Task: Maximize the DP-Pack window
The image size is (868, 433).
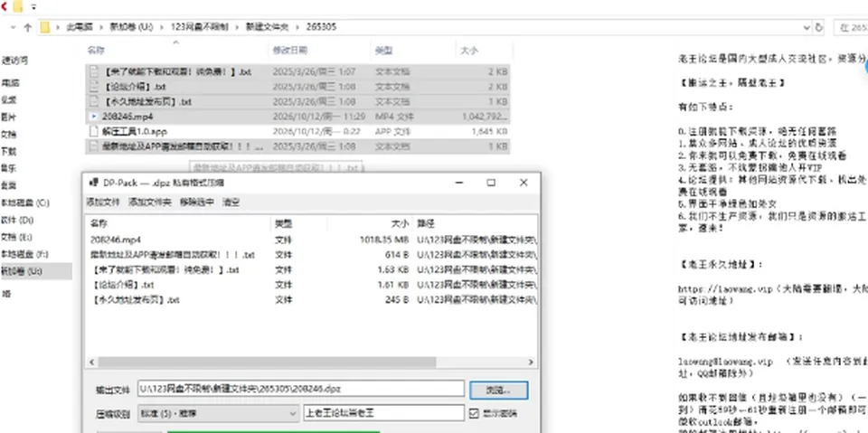Action: click(491, 183)
